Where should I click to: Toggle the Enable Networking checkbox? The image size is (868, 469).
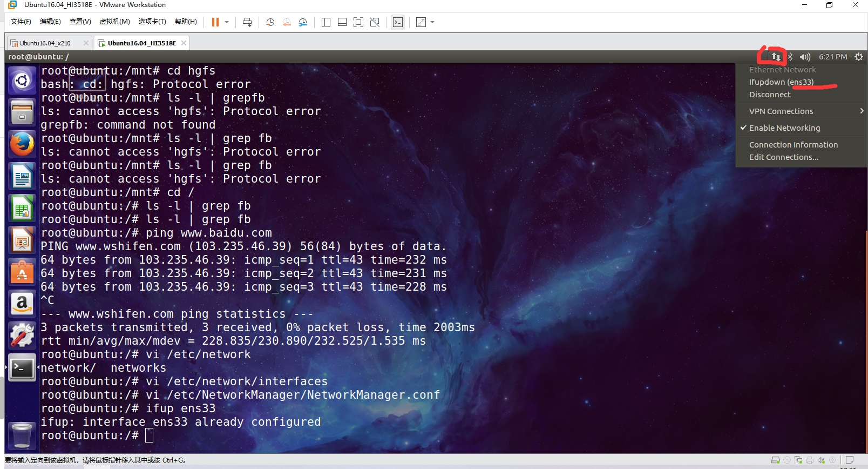click(802, 128)
